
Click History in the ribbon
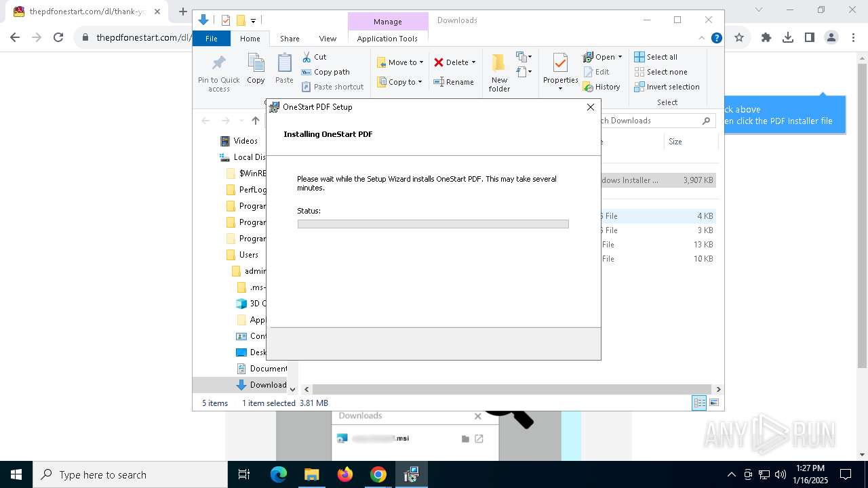tap(601, 87)
